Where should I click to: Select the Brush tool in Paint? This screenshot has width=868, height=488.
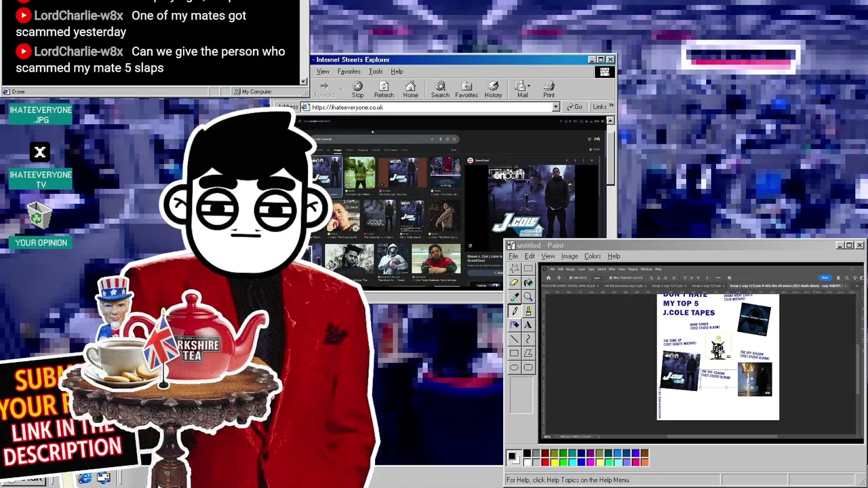[528, 311]
